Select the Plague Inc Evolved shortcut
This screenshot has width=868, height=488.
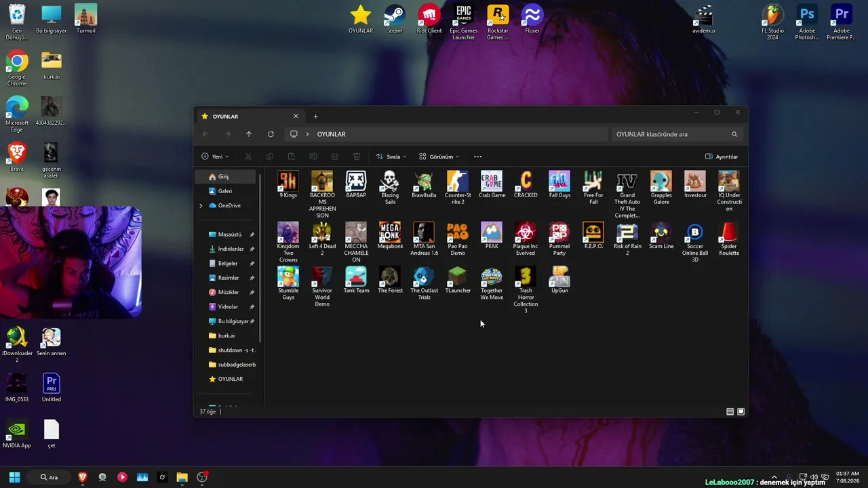[x=526, y=239]
